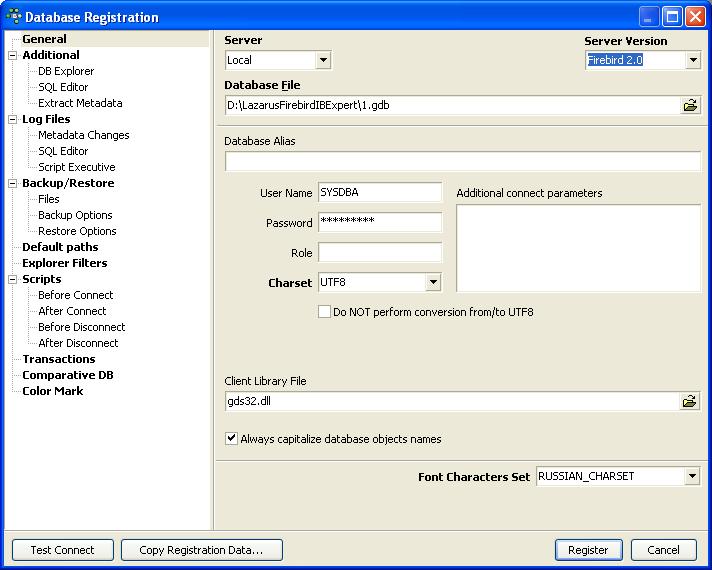
Task: Select the Scripts tree item
Action: click(x=41, y=279)
